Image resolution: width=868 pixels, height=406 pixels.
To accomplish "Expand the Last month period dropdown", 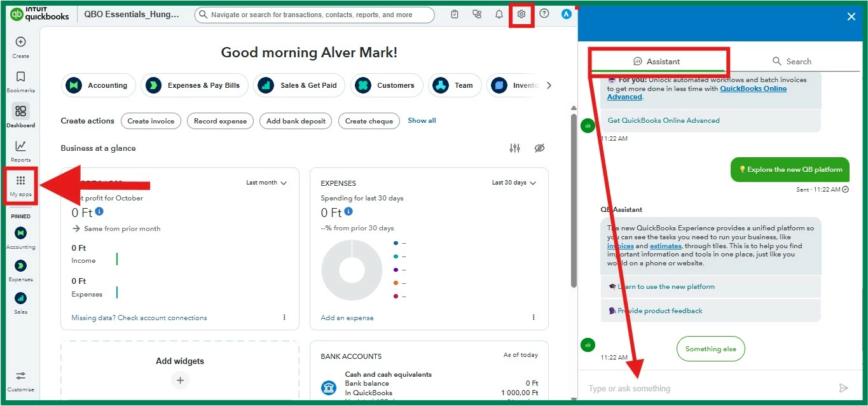I will click(x=266, y=183).
